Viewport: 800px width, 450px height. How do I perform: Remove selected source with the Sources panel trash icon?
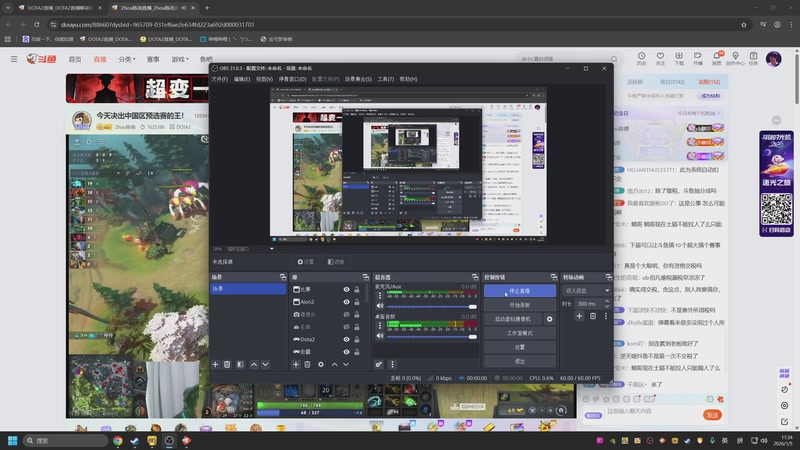[x=307, y=364]
